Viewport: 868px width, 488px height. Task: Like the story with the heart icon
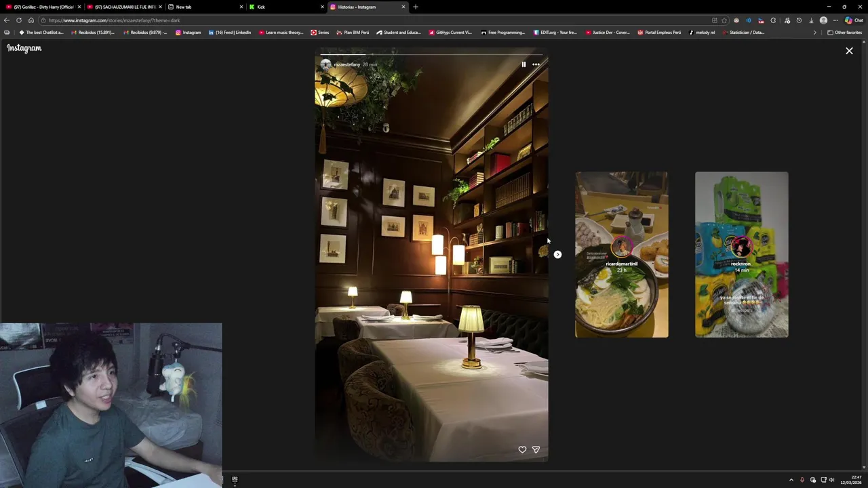(522, 449)
